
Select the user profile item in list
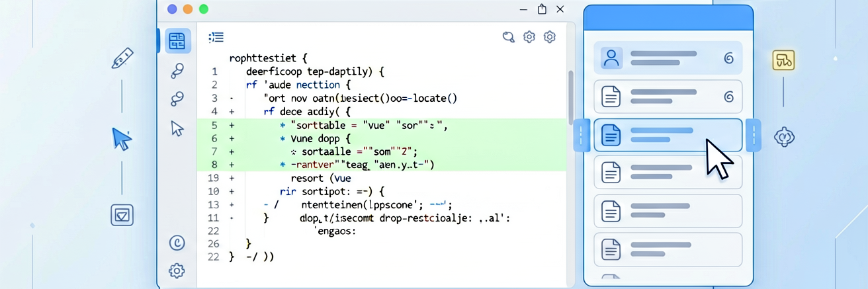coord(668,58)
